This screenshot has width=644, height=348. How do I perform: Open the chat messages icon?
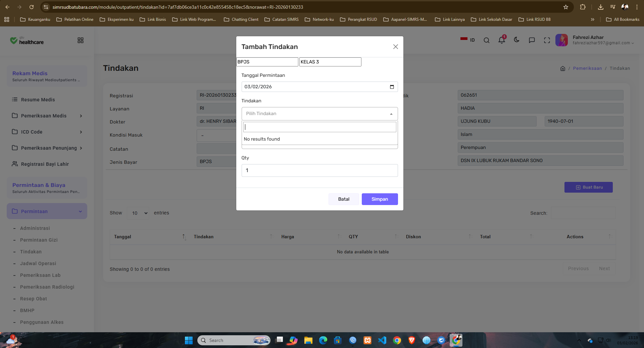(532, 40)
